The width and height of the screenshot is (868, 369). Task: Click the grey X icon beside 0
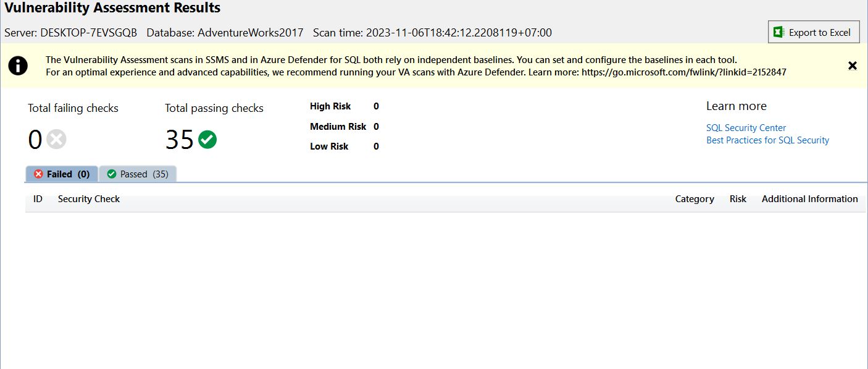pyautogui.click(x=56, y=140)
